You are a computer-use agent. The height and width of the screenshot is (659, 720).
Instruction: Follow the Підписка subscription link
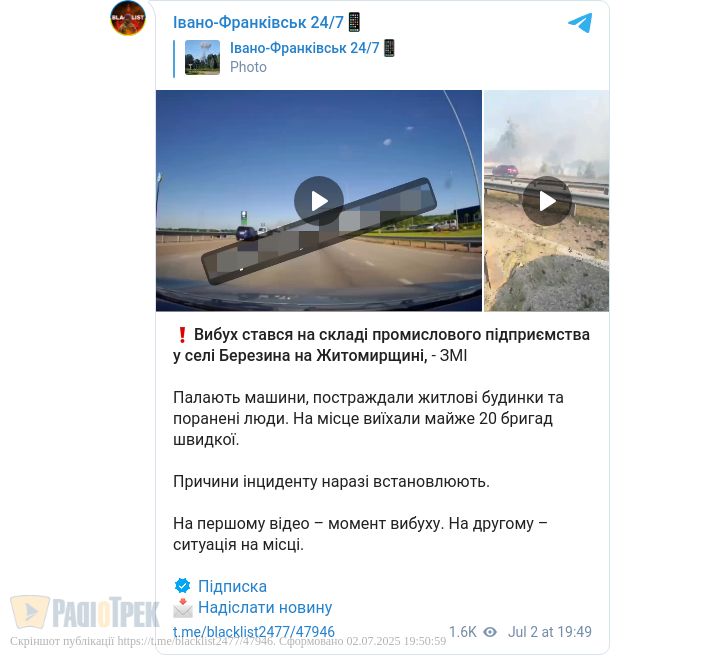point(232,586)
